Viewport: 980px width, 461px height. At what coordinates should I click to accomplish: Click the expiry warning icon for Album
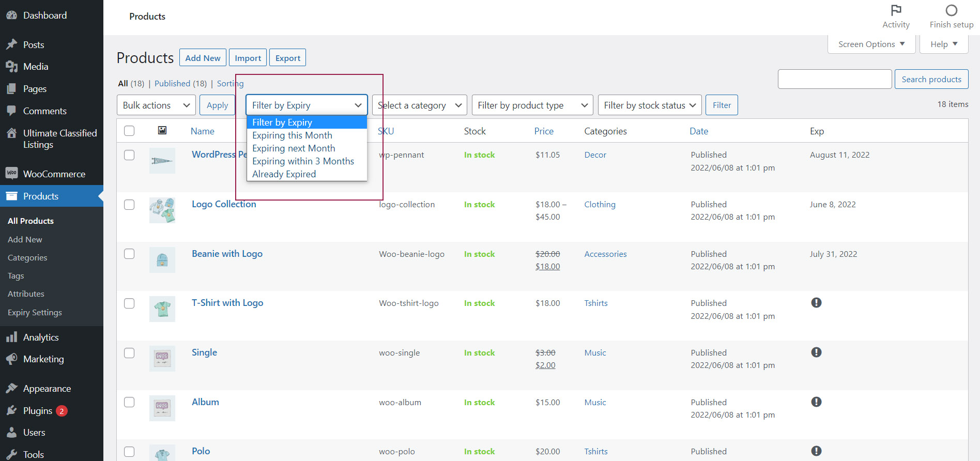point(816,402)
